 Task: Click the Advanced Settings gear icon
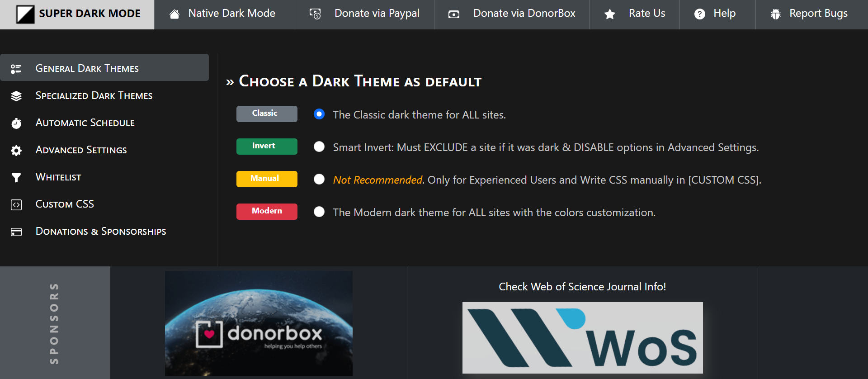click(16, 150)
